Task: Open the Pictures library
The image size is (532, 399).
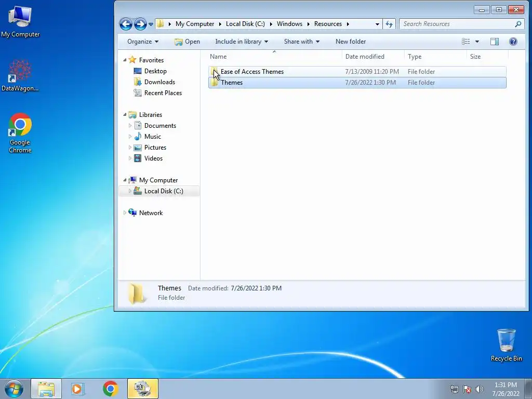Action: (x=155, y=147)
